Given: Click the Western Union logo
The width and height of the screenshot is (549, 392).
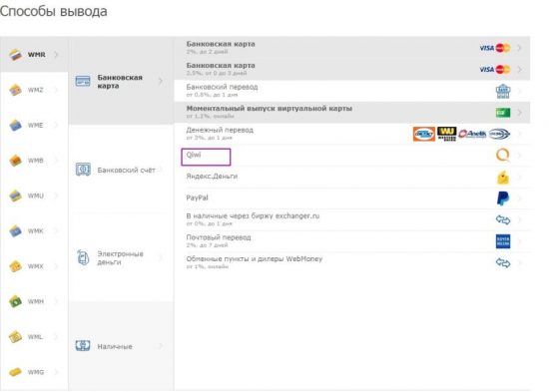Looking at the screenshot, I should point(447,134).
